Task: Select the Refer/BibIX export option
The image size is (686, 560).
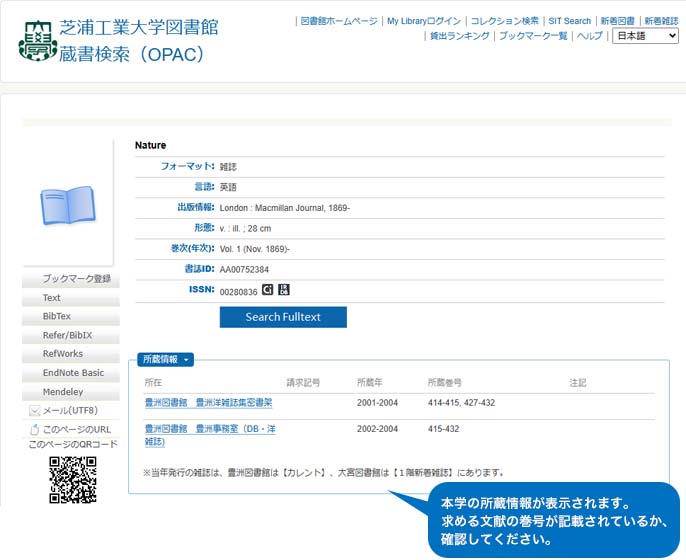Action: 71,335
